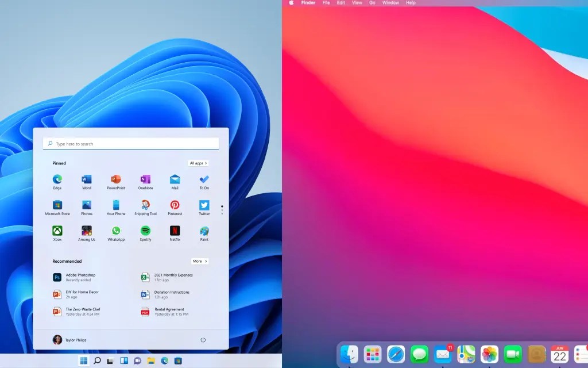Screen dimensions: 588x368
Task: Open the Window menu on macOS
Action: [390, 3]
